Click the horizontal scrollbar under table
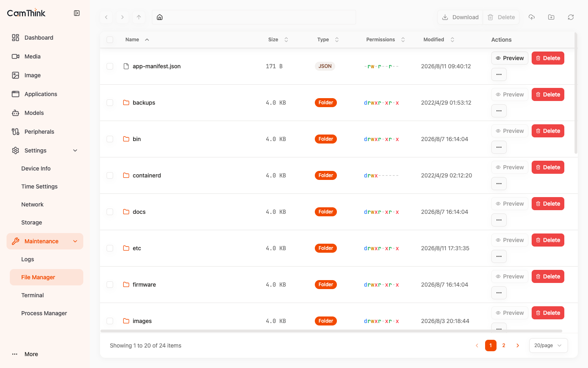Screen dimensions: 588x368 pyautogui.click(x=331, y=331)
